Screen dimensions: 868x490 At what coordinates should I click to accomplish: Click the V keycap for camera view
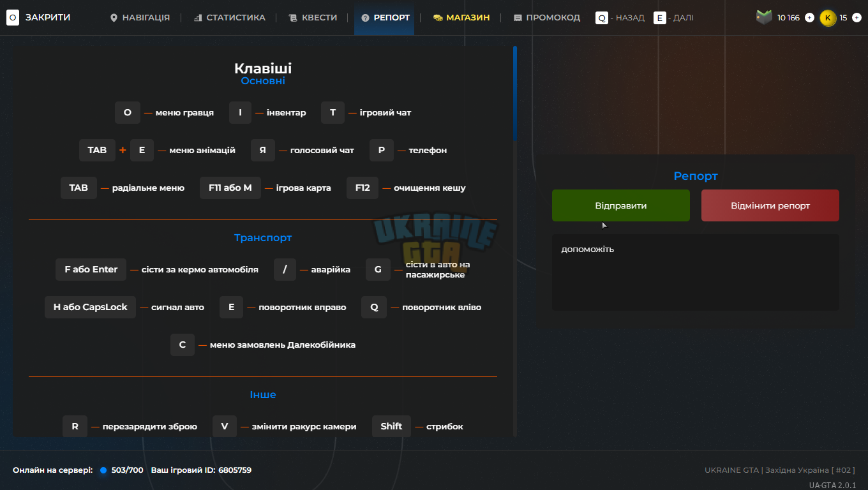pos(225,426)
